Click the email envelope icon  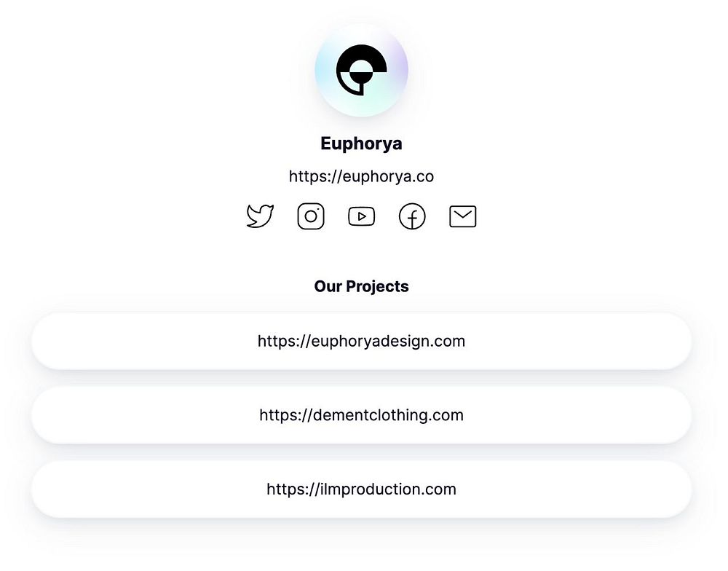pyautogui.click(x=463, y=216)
